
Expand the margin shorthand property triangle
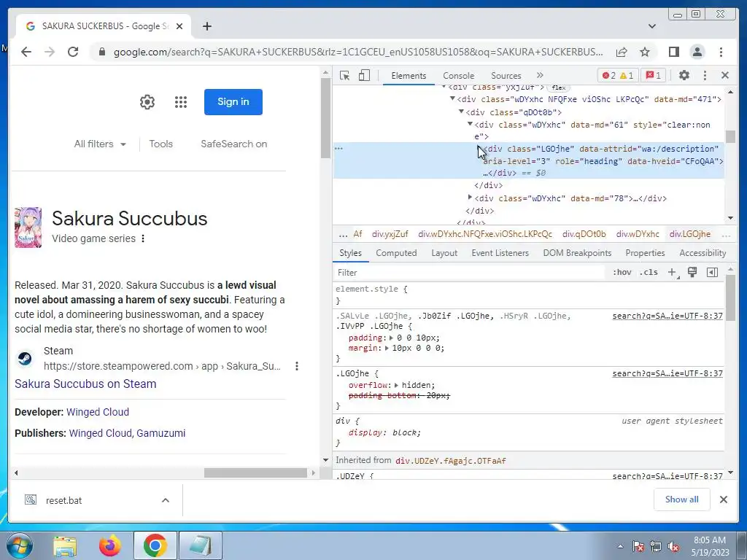pyautogui.click(x=387, y=348)
